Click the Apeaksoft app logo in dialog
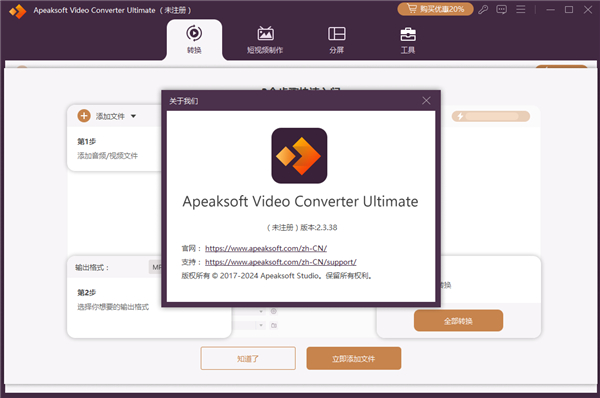600x398 pixels. click(299, 156)
